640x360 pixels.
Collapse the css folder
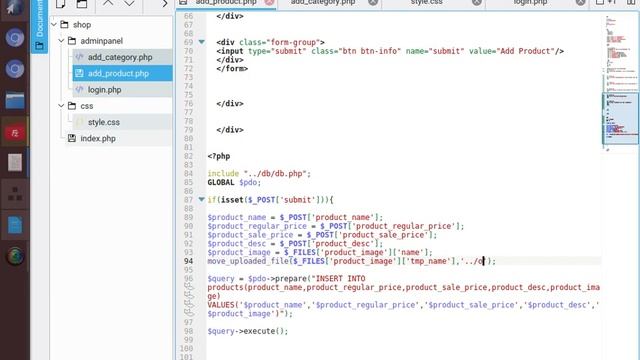[x=61, y=106]
